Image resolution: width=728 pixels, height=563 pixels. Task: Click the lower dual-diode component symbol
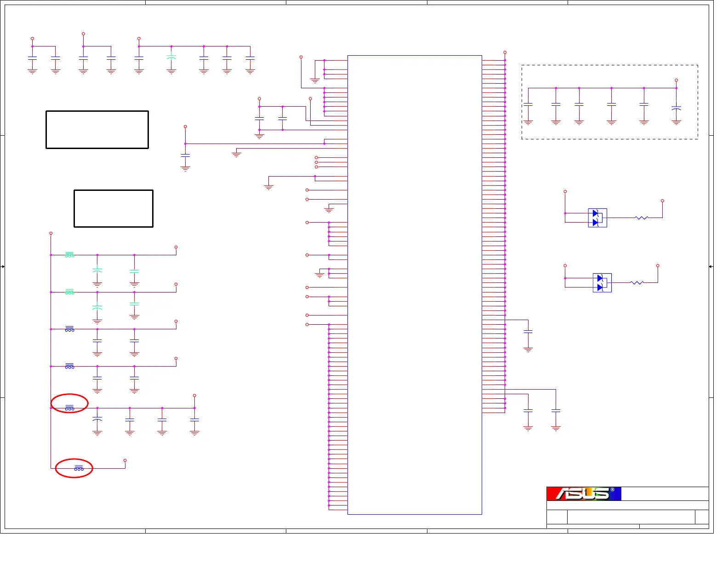[x=602, y=283]
